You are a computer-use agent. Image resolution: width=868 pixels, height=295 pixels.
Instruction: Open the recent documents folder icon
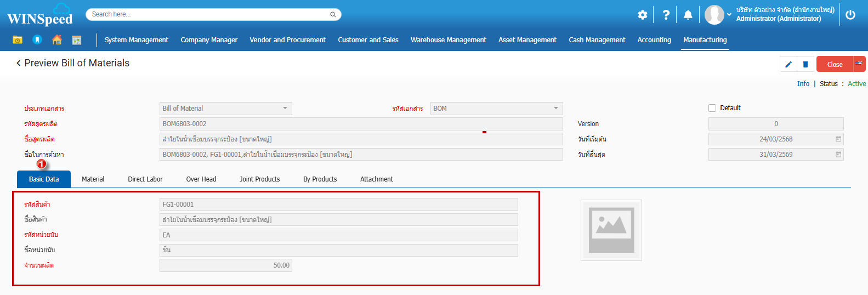point(18,40)
